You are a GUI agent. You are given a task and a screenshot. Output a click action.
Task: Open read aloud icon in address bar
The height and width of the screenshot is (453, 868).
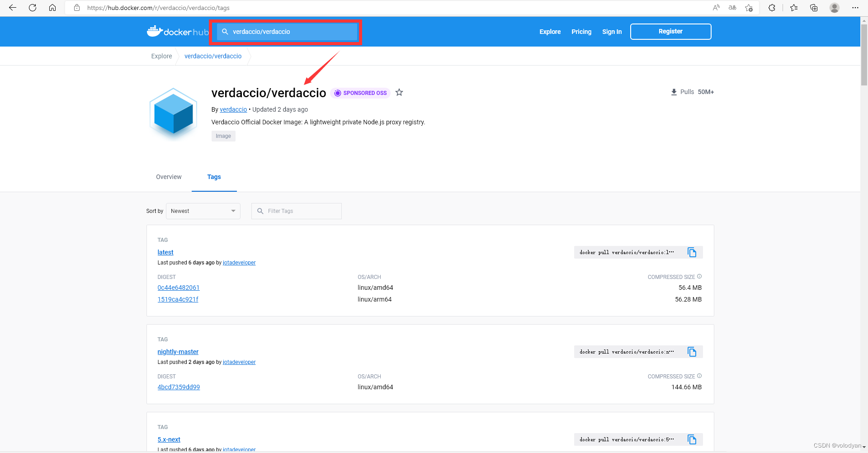(716, 8)
